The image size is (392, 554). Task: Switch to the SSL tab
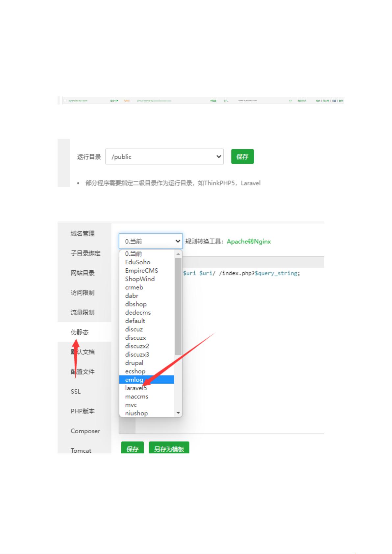(76, 391)
